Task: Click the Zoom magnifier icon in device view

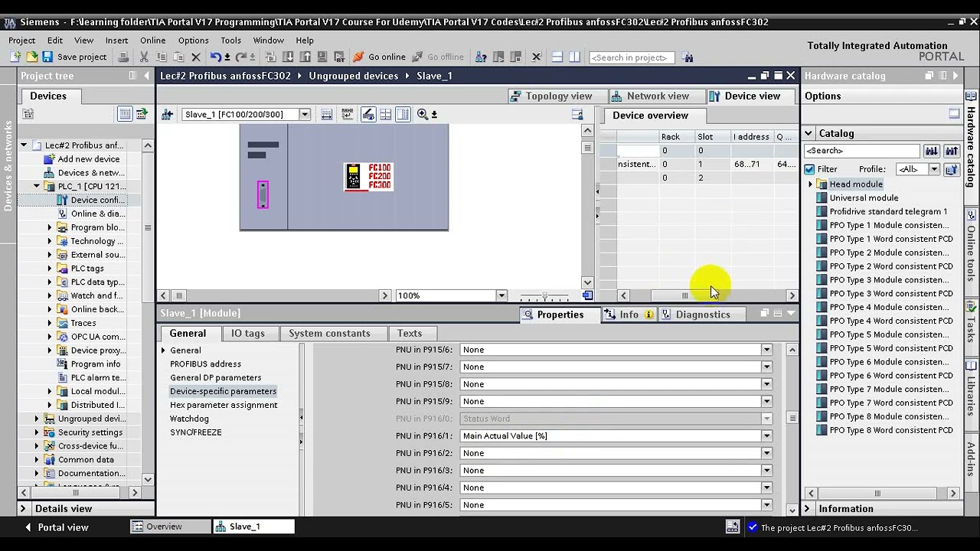Action: click(x=423, y=114)
